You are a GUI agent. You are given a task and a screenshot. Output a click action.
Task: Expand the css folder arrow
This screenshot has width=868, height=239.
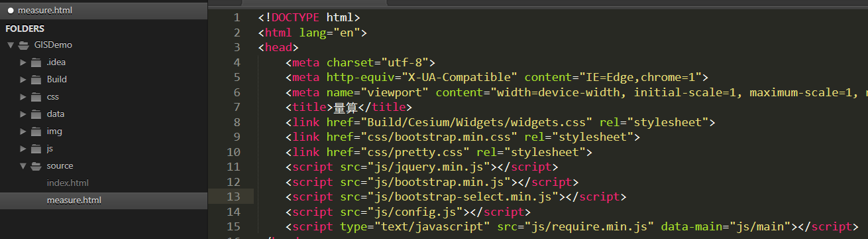(23, 97)
